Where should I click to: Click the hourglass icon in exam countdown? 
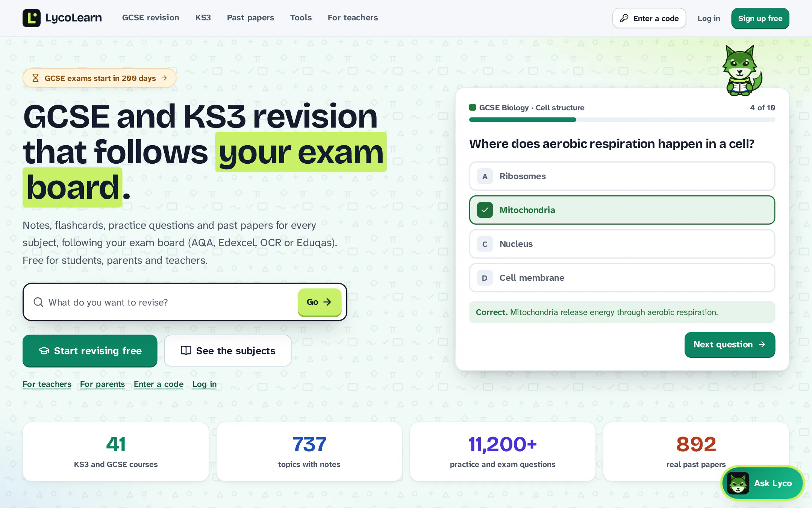[x=35, y=78]
